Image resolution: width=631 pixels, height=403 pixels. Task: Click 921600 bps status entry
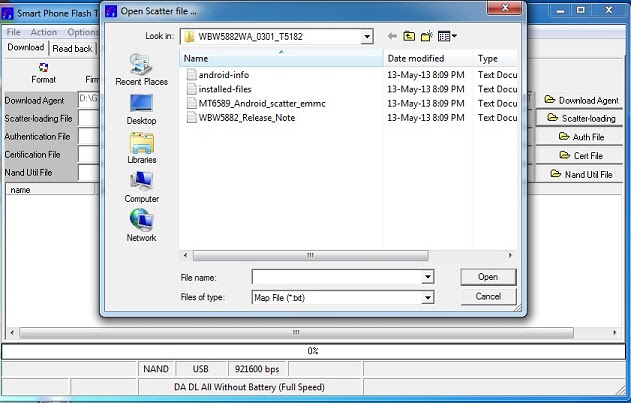pos(257,369)
